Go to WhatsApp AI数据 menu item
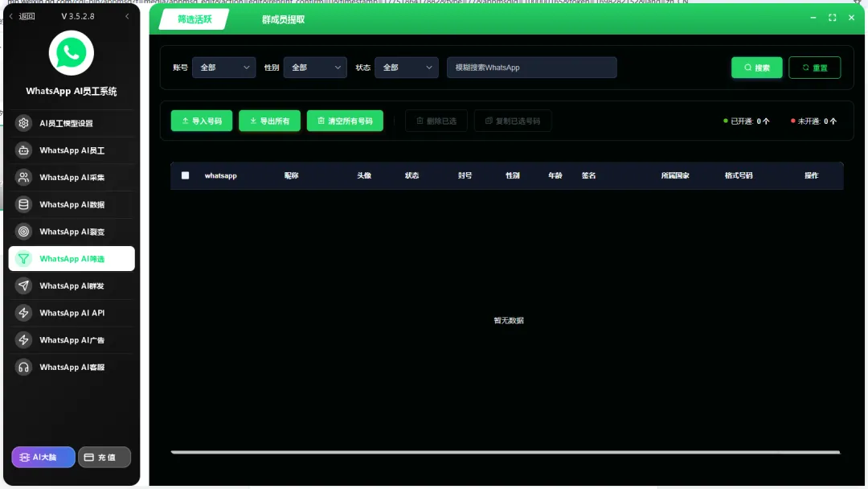This screenshot has width=868, height=489. pos(72,204)
